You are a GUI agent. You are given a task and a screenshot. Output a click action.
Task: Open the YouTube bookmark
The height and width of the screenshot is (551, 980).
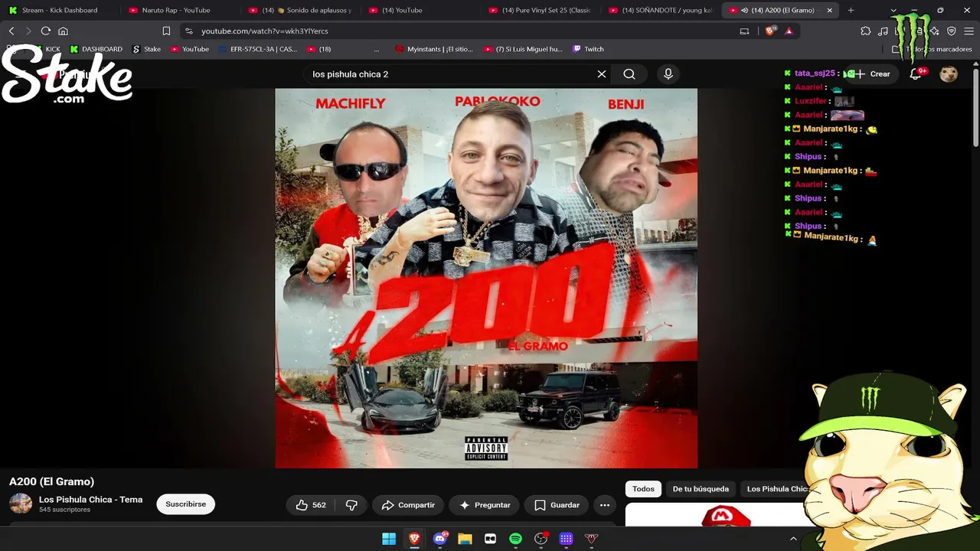click(x=190, y=49)
